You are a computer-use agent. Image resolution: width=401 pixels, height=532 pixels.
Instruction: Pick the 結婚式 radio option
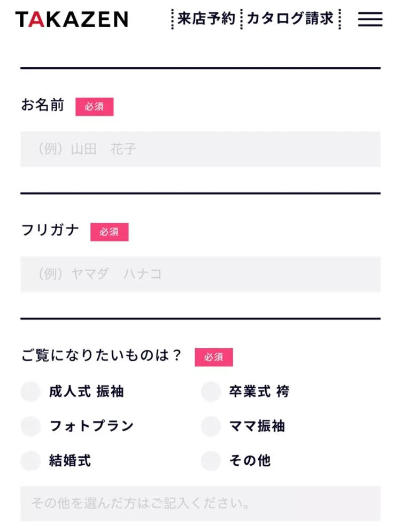30,460
